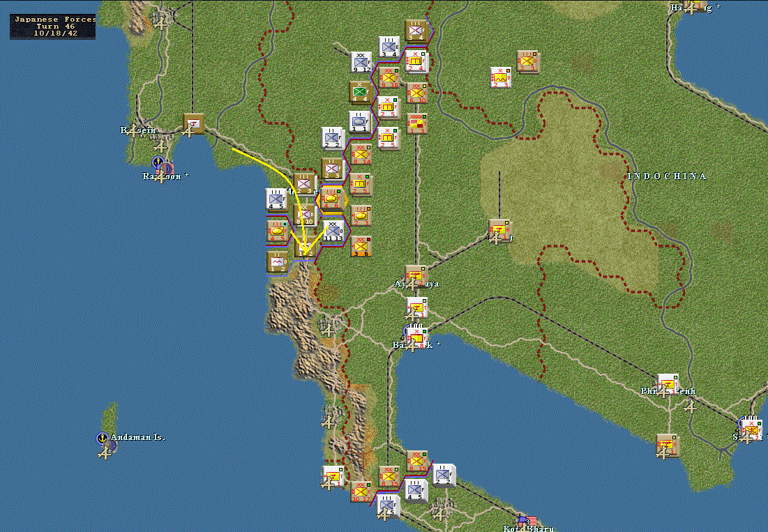
Task: Click the Ayutthaya city label
Action: pos(417,284)
